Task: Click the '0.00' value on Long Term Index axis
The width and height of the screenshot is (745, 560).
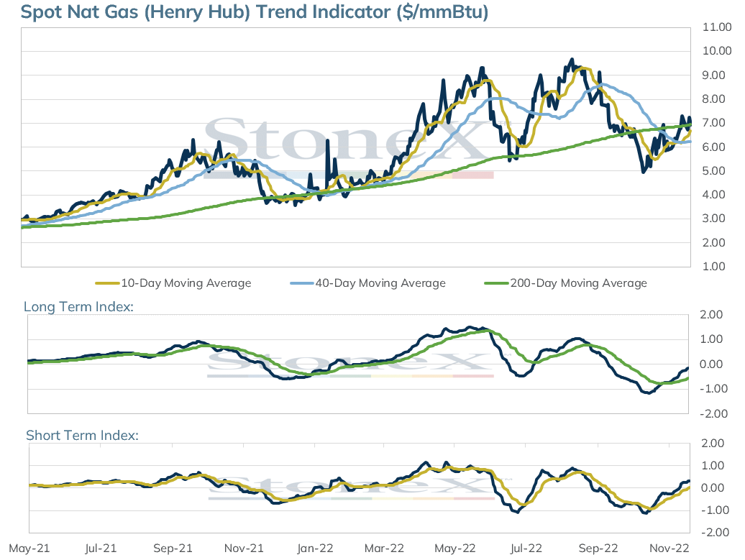Action: pyautogui.click(x=711, y=364)
